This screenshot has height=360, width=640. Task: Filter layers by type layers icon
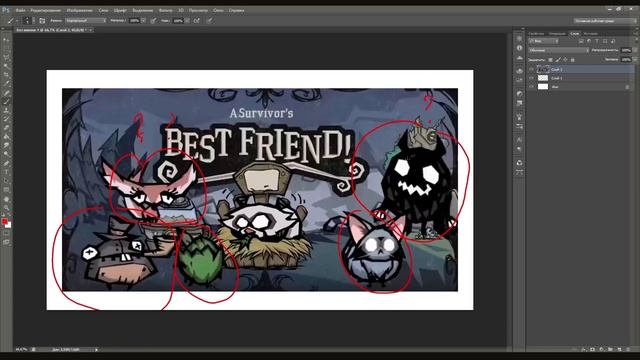click(x=597, y=41)
